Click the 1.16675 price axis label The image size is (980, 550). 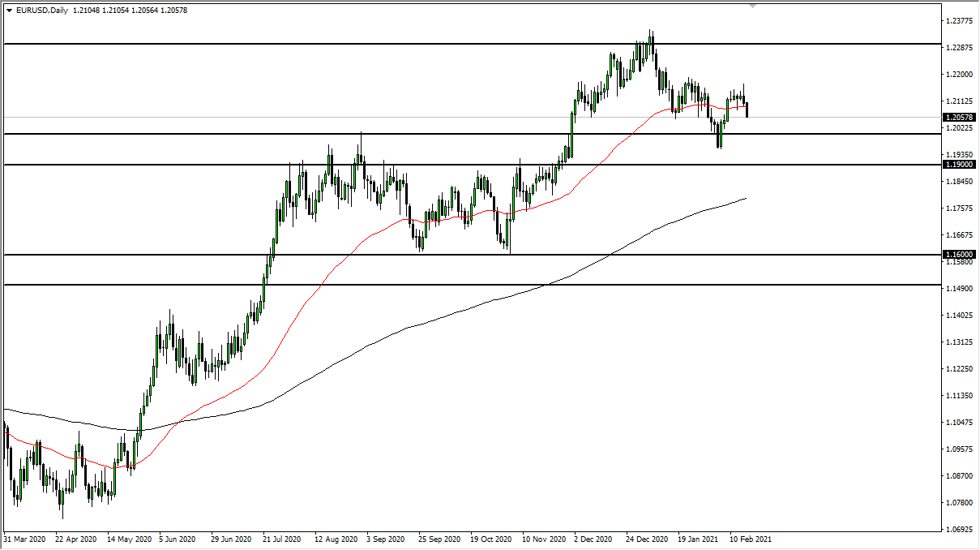pos(960,235)
